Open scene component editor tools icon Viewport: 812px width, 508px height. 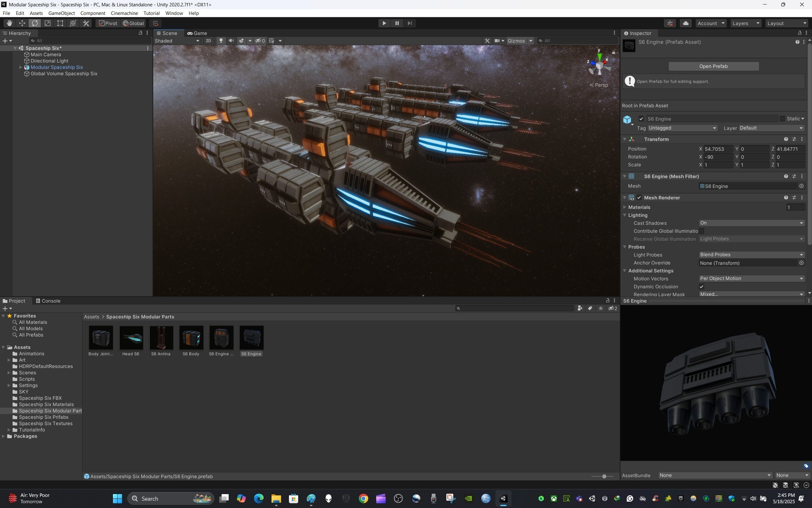487,41
